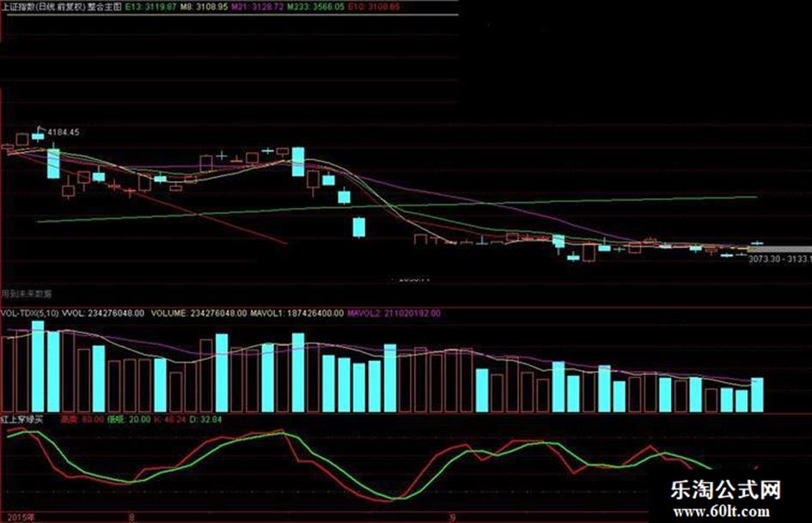This screenshot has width=812, height=523.
Task: Click the red E10 value readout
Action: pos(374,7)
